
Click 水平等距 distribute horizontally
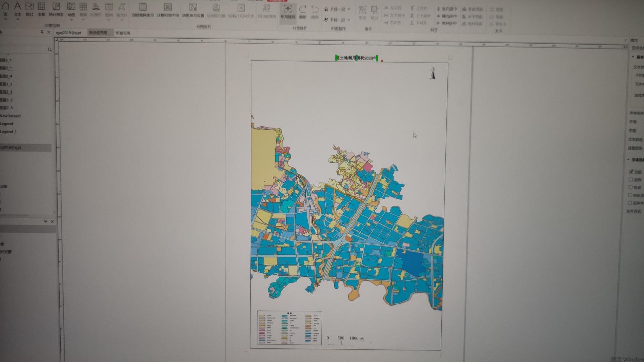coord(472,16)
